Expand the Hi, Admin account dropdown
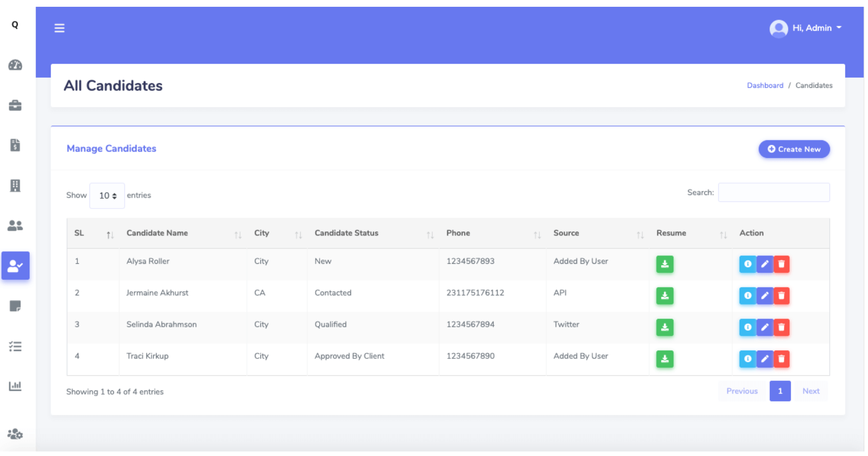Screen dimensions: 868x456 click(811, 28)
